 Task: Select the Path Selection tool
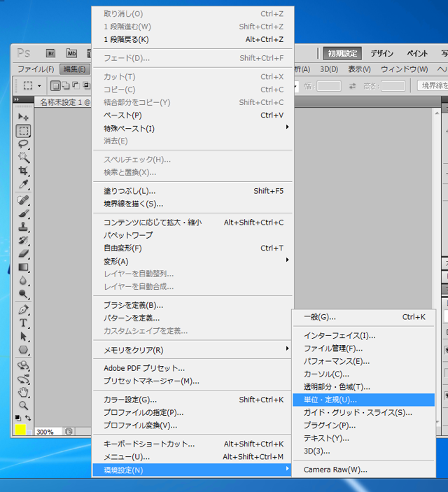[23, 337]
